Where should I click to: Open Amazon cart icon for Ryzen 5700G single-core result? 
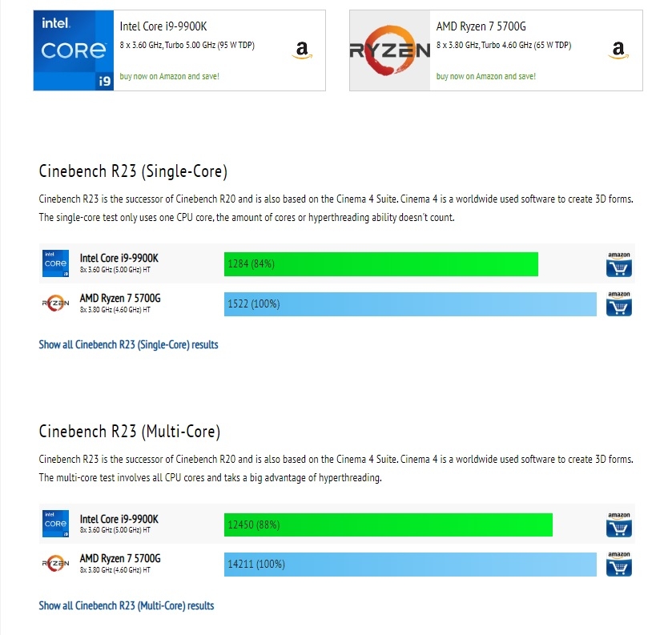[619, 304]
